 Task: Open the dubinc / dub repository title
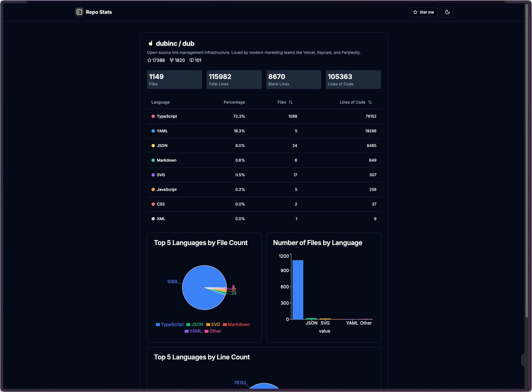pos(175,43)
